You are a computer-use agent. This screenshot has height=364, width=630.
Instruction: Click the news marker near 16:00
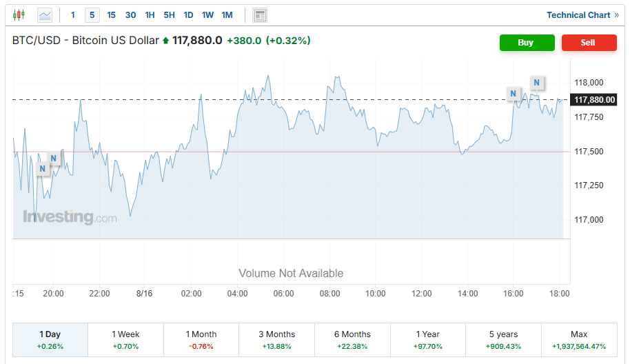click(513, 93)
